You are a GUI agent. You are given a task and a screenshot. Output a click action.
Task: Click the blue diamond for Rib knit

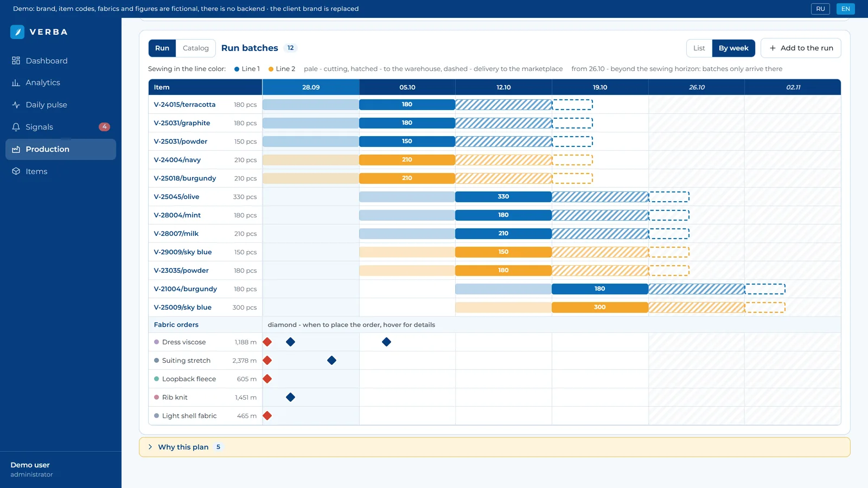click(290, 397)
